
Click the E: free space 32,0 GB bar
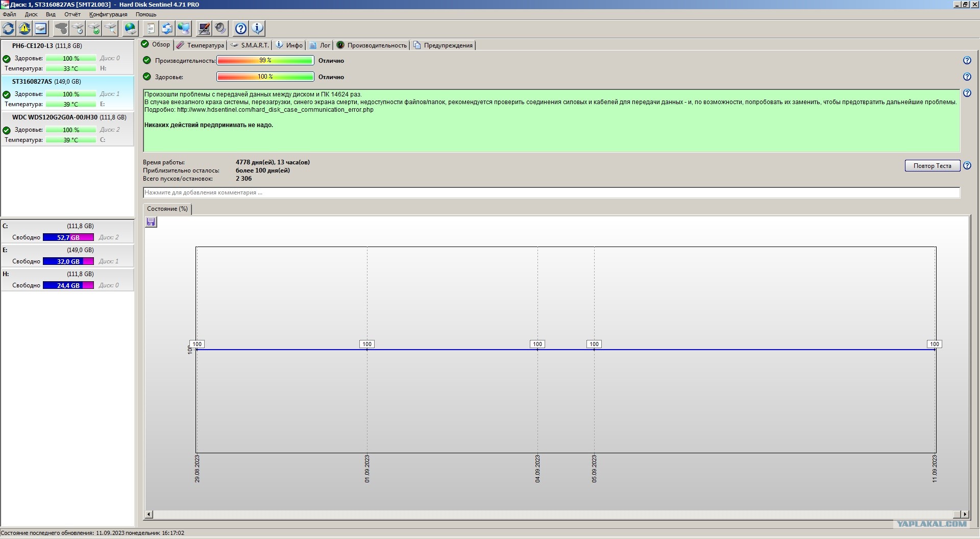pos(68,261)
